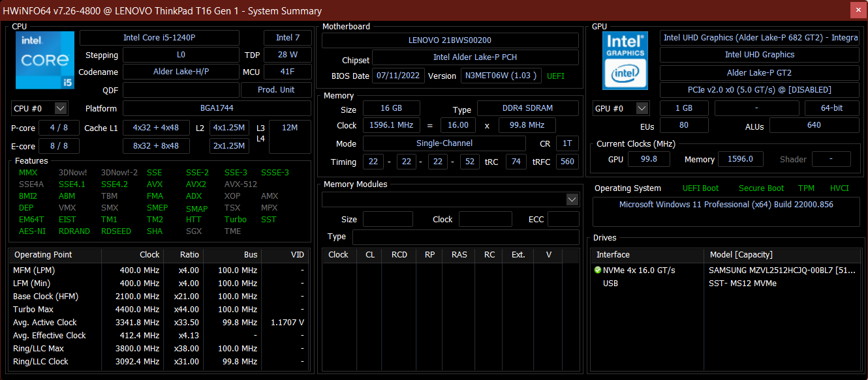
Task: Click the empty ECC field
Action: pos(563,219)
